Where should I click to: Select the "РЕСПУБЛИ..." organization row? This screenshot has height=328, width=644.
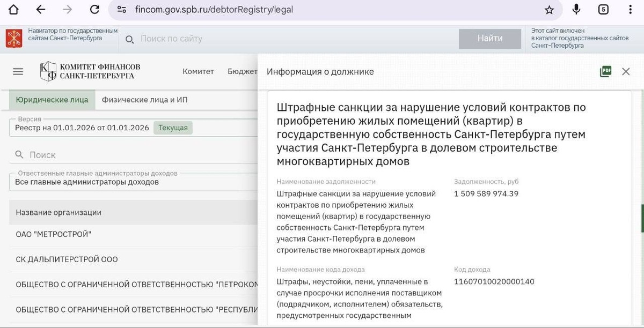pos(133,309)
